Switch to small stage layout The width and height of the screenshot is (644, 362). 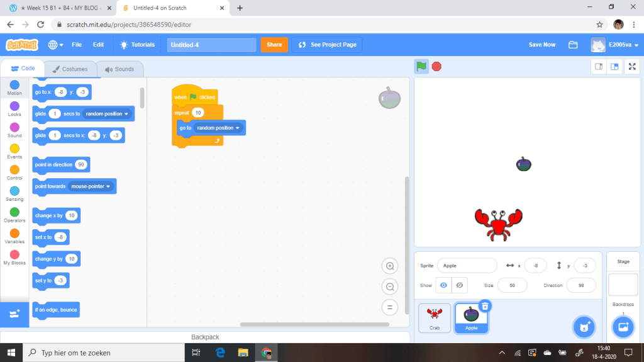(x=599, y=67)
